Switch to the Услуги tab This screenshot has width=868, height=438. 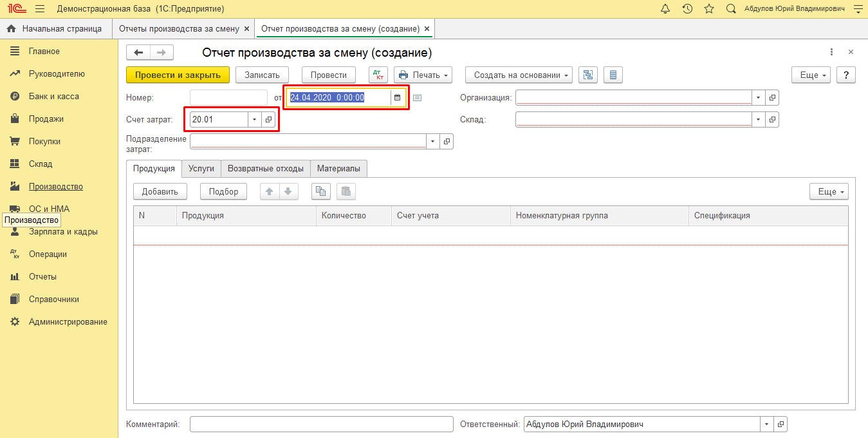pos(201,168)
